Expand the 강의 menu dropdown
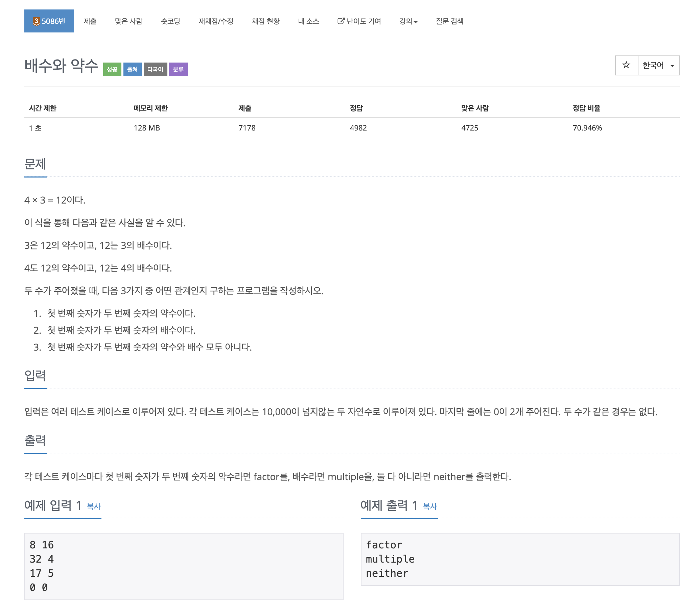 tap(408, 21)
